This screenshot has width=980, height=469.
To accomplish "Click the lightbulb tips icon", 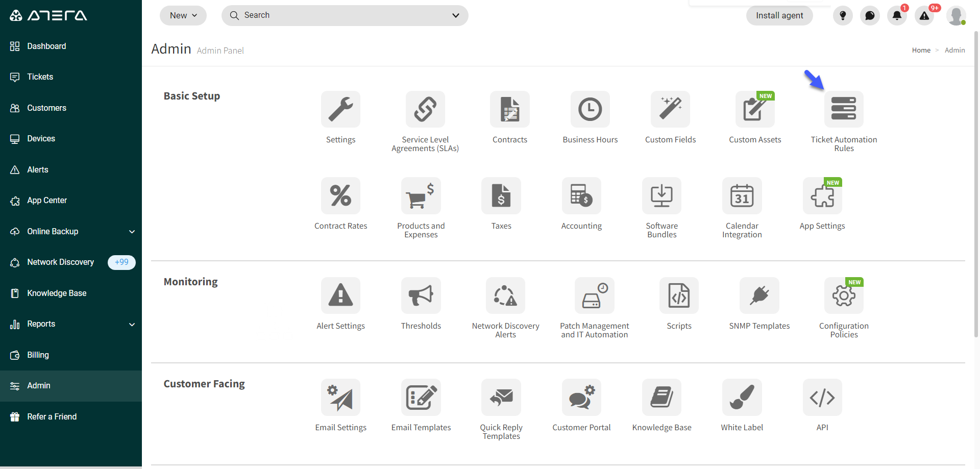I will pos(843,16).
